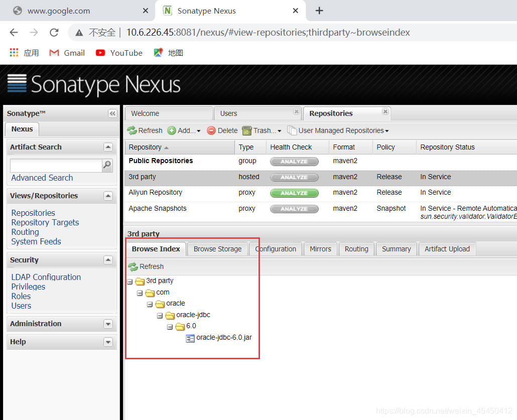This screenshot has height=420, width=517.
Task: Open the Add repository dropdown
Action: pyautogui.click(x=184, y=130)
